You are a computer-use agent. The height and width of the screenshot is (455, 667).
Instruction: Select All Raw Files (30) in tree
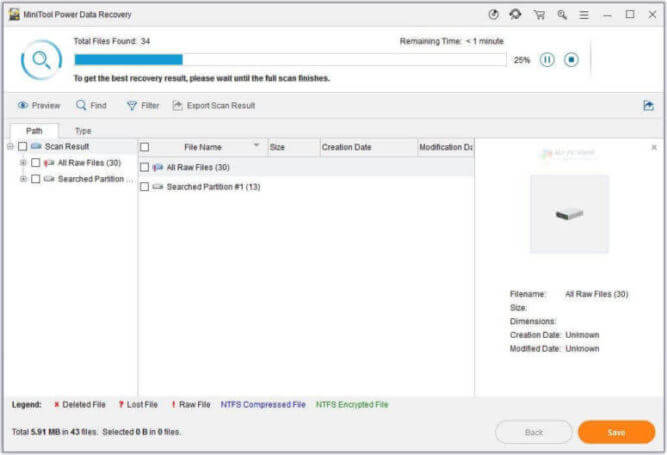click(89, 163)
